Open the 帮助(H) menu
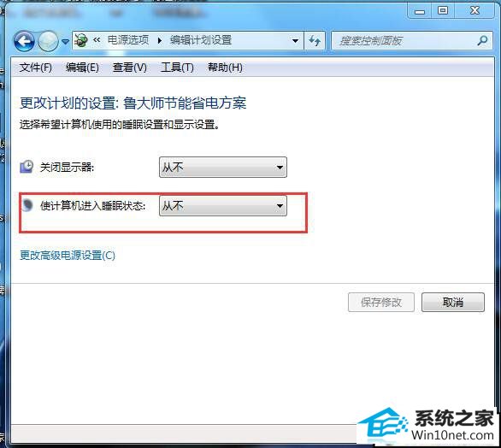Screen dimensions: 501x448 [x=225, y=68]
